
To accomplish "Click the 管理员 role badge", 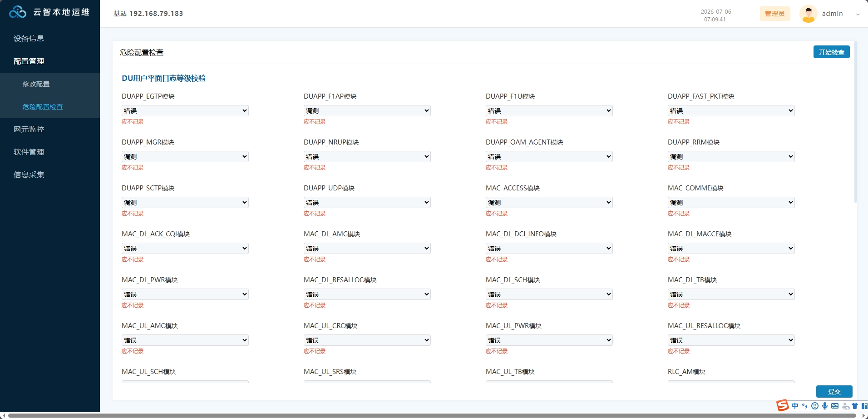I will [x=774, y=14].
